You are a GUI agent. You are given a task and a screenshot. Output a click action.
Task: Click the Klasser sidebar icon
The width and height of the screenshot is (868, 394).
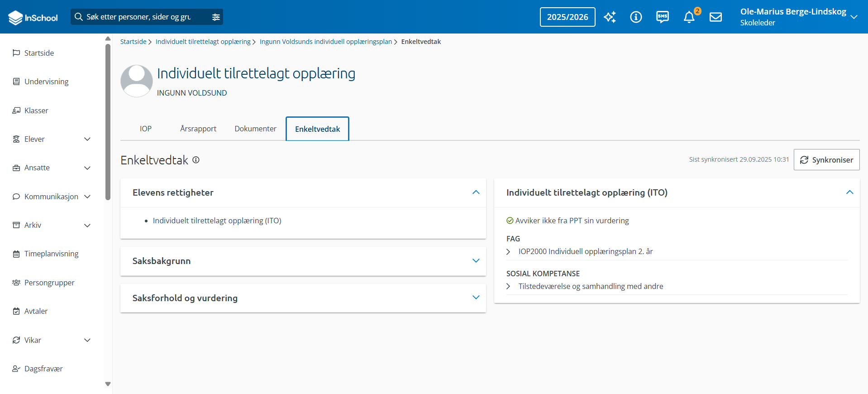pos(16,111)
